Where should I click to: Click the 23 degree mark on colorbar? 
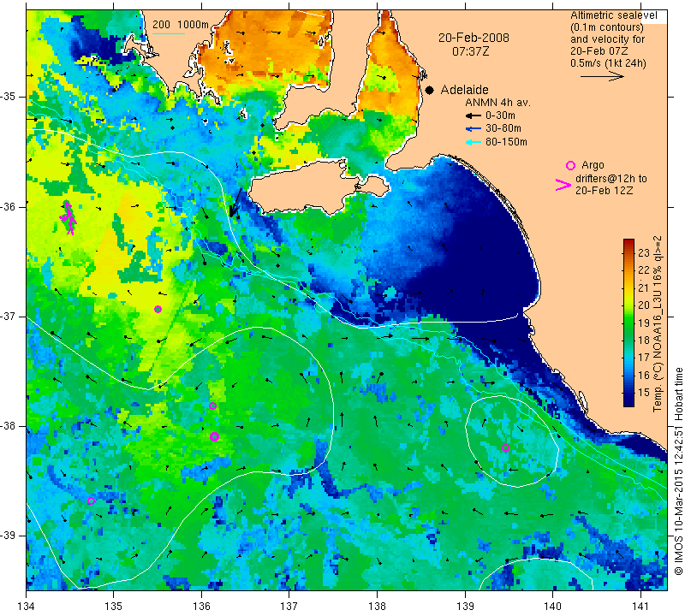[644, 252]
